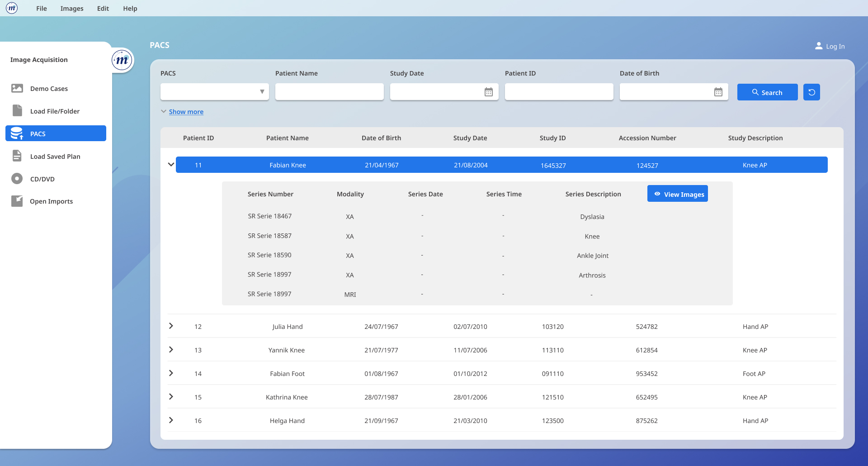This screenshot has width=868, height=466.
Task: Click the Study Description column header
Action: (x=755, y=138)
